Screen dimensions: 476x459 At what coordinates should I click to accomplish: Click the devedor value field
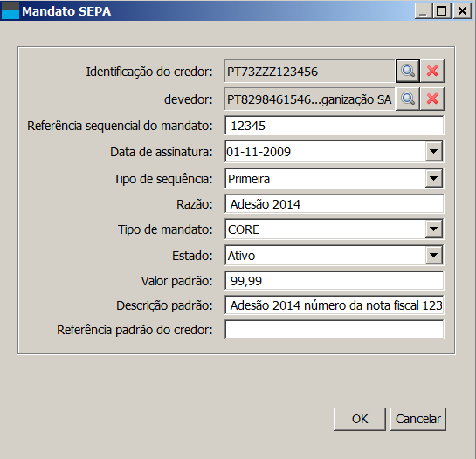coord(310,99)
